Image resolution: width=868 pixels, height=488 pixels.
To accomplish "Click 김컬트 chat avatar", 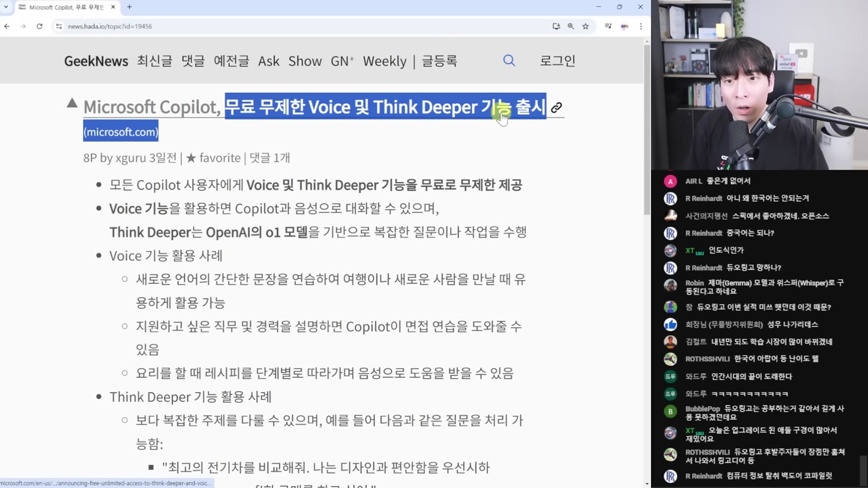I will pyautogui.click(x=670, y=342).
